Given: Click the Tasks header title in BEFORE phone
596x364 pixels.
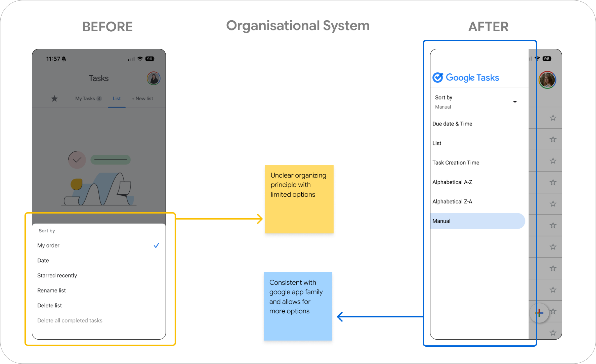Looking at the screenshot, I should 99,78.
